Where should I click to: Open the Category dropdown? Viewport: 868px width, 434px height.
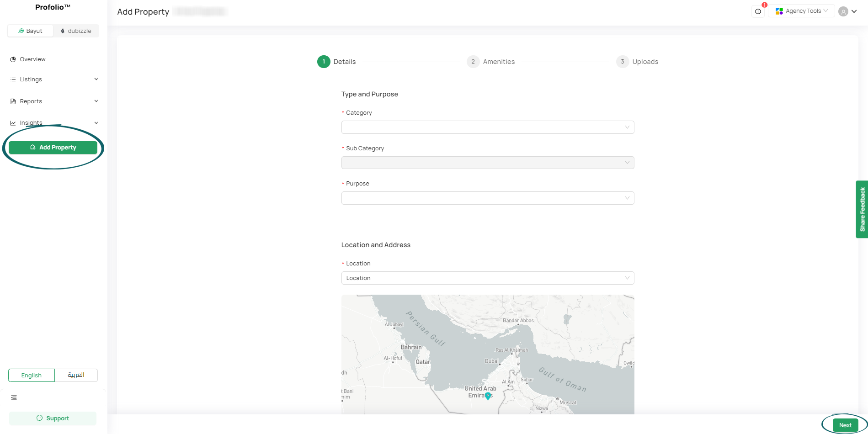(x=487, y=127)
